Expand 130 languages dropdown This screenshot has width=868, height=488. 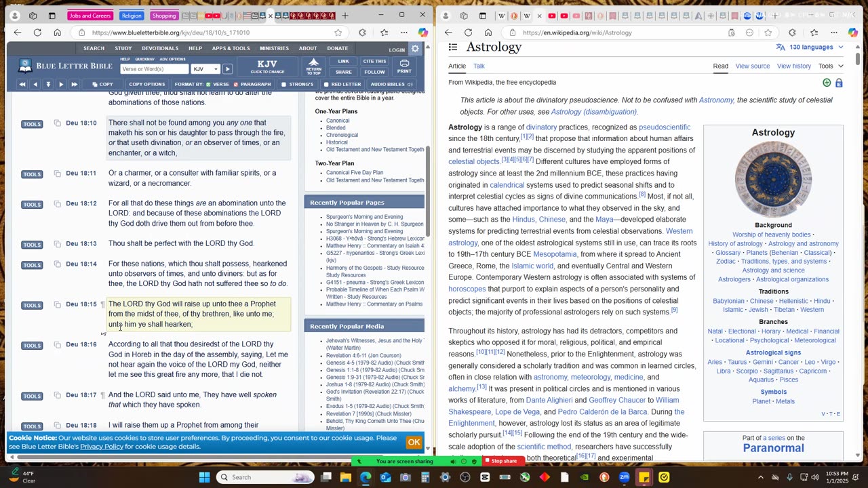(810, 47)
